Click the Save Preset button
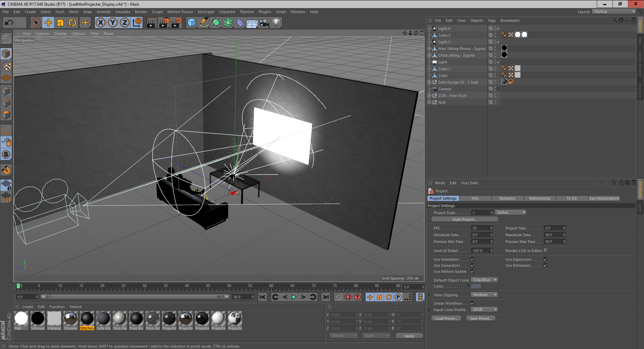 click(x=481, y=318)
